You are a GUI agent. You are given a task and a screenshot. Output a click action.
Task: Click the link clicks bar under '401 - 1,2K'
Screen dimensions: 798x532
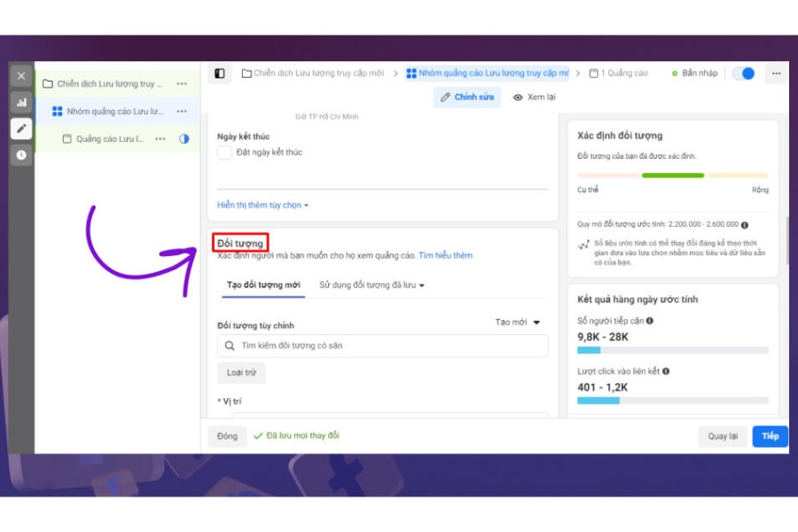[673, 401]
